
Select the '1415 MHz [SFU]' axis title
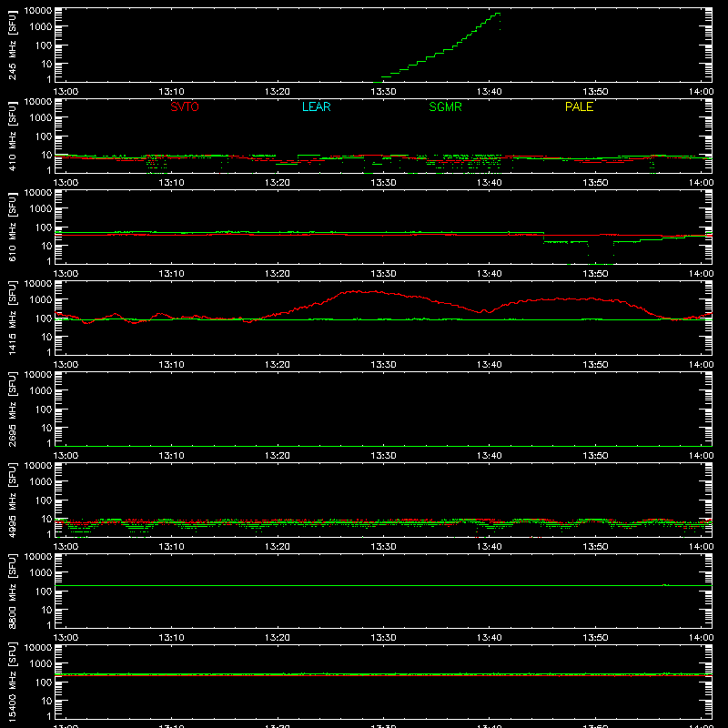pos(13,318)
